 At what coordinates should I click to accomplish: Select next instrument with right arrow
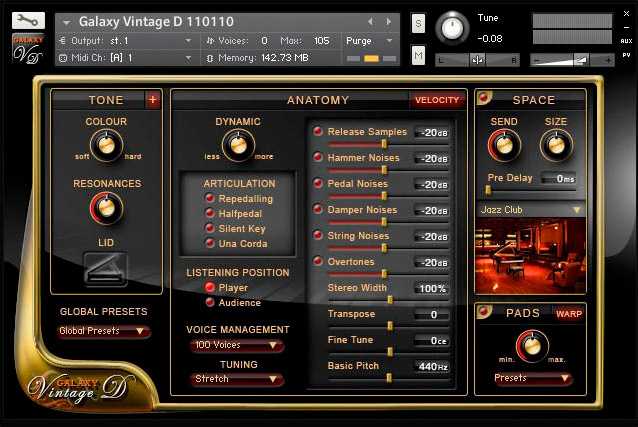[x=388, y=21]
